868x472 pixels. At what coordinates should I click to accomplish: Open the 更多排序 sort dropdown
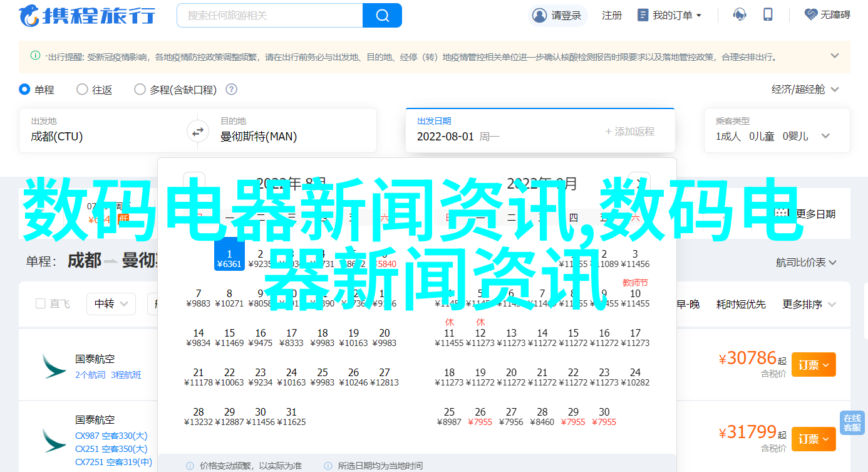810,304
